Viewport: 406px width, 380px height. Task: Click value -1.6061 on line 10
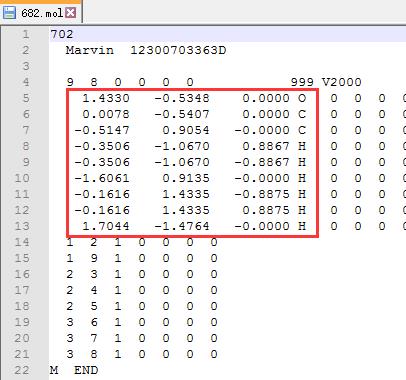102,178
